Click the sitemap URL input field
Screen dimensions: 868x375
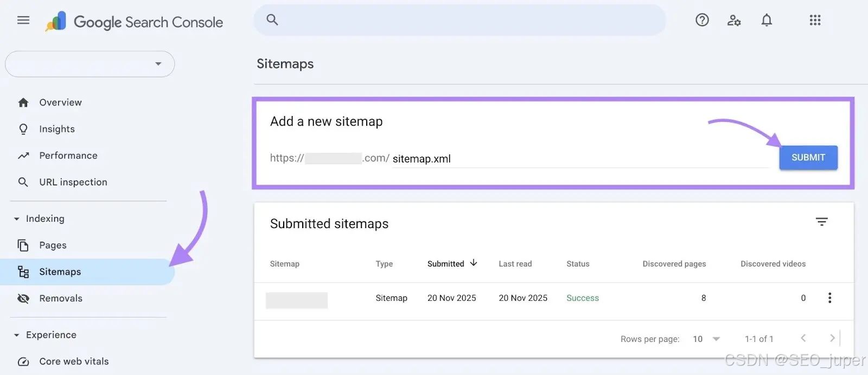(580, 159)
